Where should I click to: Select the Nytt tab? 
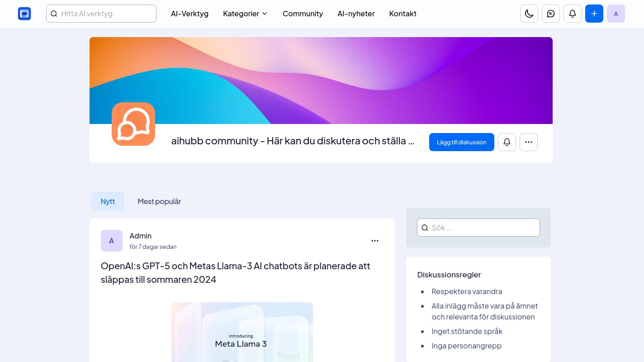[108, 201]
